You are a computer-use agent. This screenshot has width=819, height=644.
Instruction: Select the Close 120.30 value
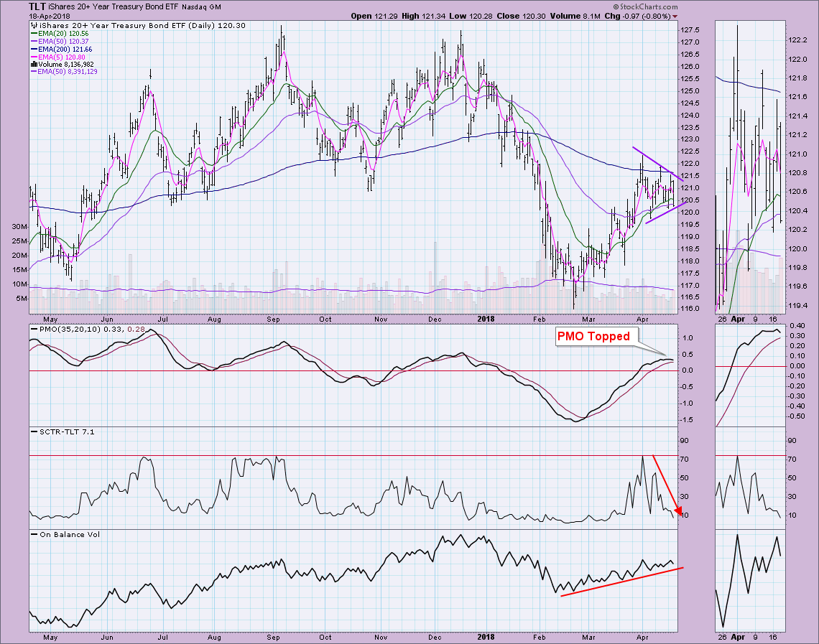521,17
